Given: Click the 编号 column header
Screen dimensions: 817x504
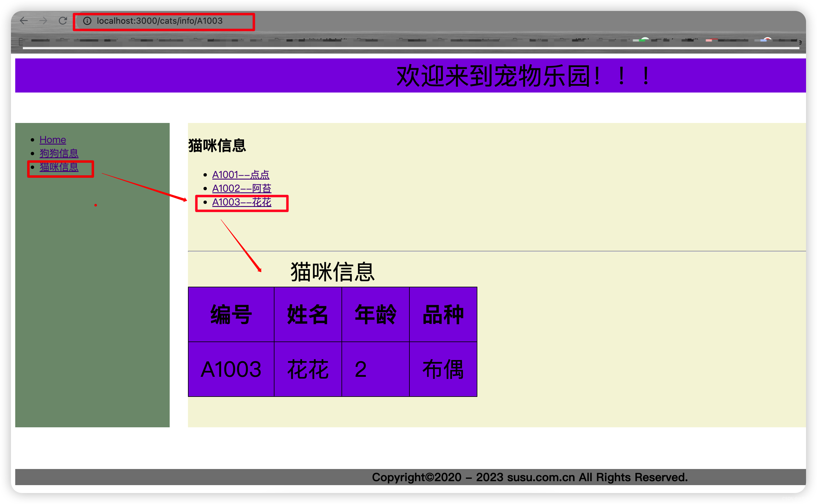Looking at the screenshot, I should click(x=231, y=314).
